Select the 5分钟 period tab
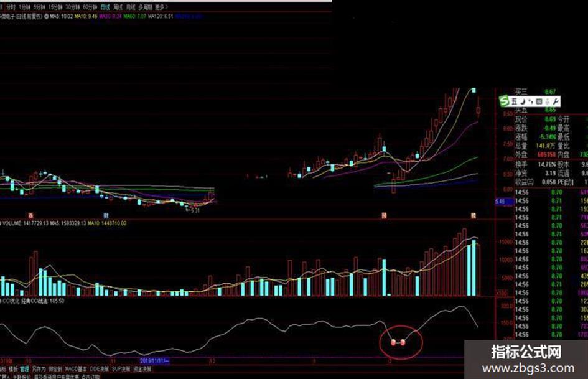 click(39, 7)
